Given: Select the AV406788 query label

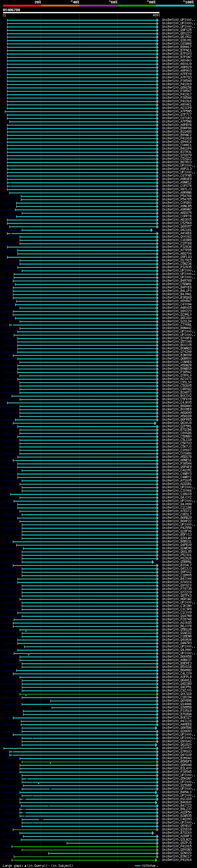Looking at the screenshot, I should 11,10.
